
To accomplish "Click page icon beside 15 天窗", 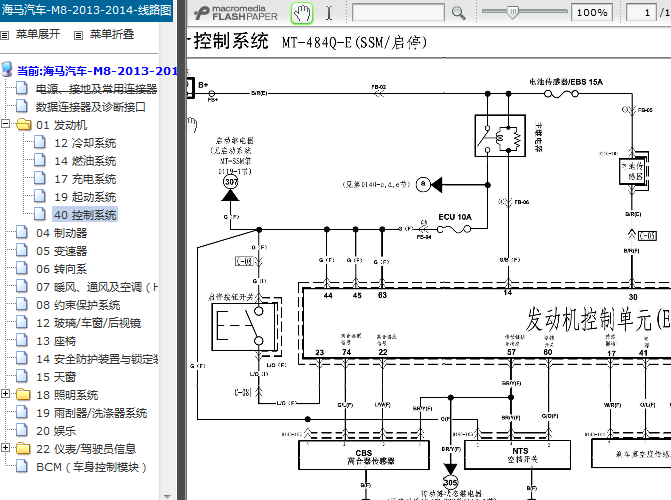I will [x=22, y=375].
